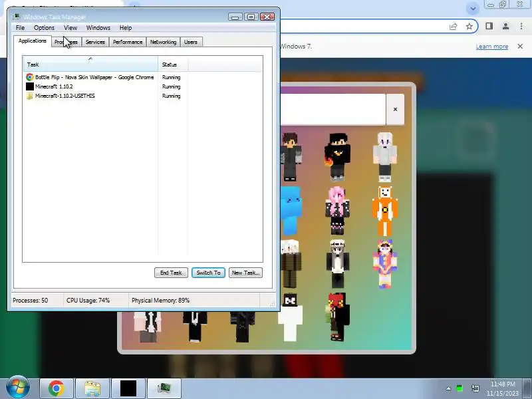Select the brown-haired skin in the gray jacket
This screenshot has height=399, width=532.
pos(291,156)
